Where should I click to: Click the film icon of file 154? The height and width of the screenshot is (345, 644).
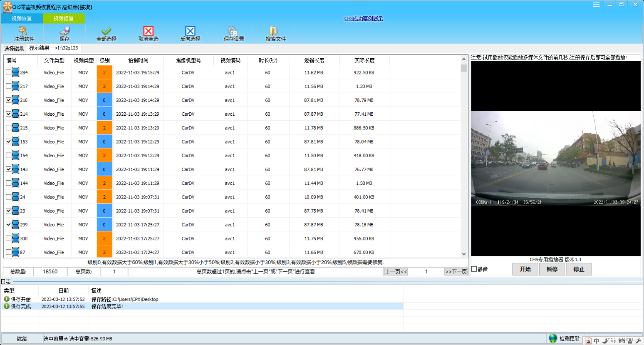tap(15, 155)
